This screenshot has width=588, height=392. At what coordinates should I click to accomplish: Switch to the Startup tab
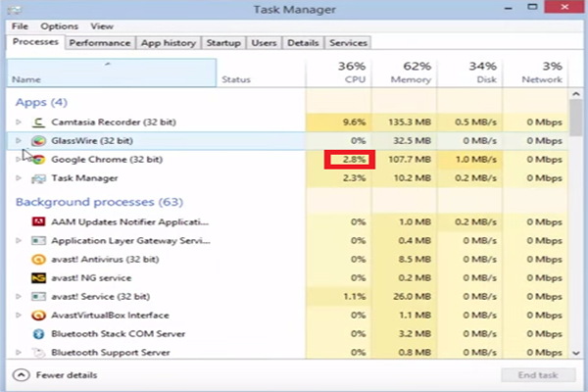[223, 43]
